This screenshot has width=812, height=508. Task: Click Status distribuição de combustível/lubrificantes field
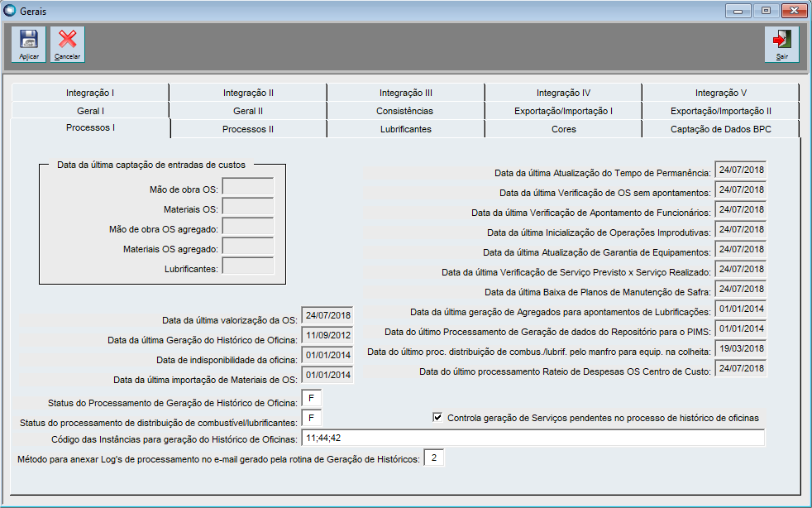point(311,419)
